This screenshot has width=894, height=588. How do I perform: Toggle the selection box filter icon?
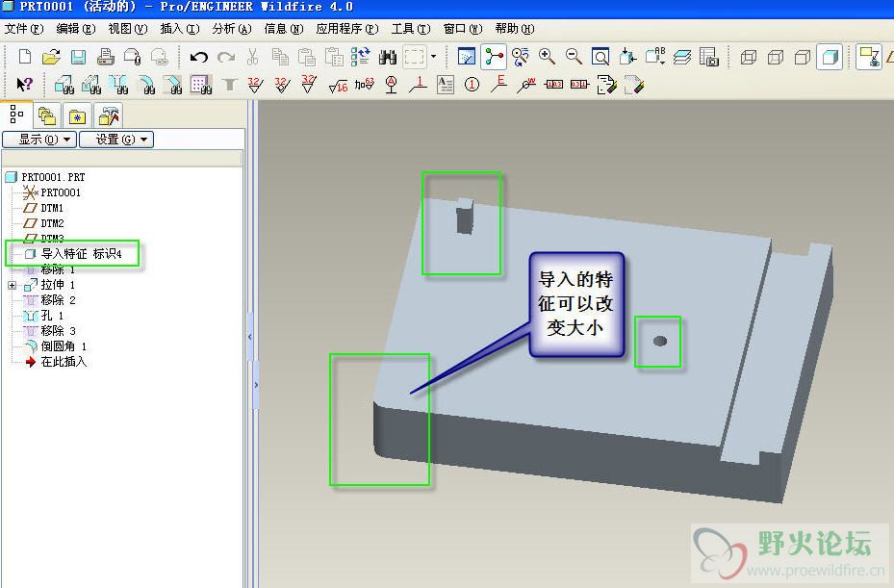point(415,57)
